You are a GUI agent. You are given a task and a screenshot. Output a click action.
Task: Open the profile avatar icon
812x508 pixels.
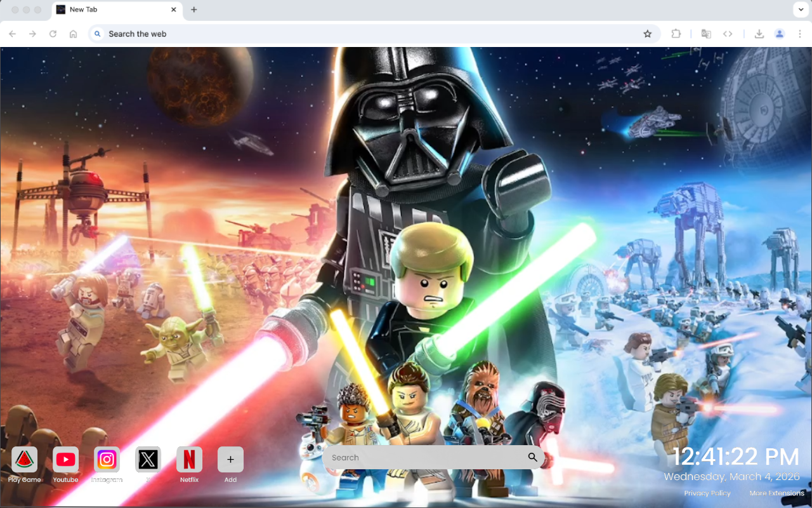click(x=780, y=34)
